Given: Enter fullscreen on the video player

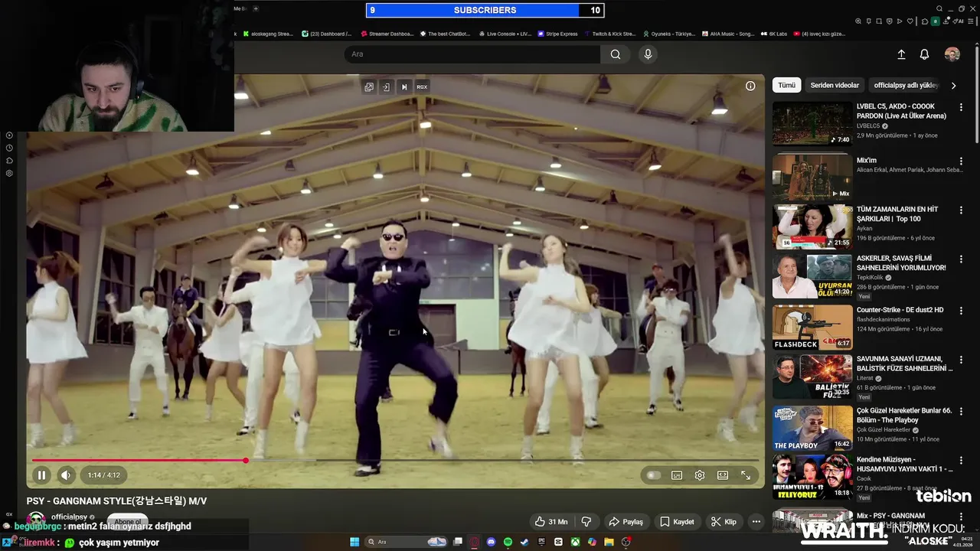Looking at the screenshot, I should coord(746,475).
